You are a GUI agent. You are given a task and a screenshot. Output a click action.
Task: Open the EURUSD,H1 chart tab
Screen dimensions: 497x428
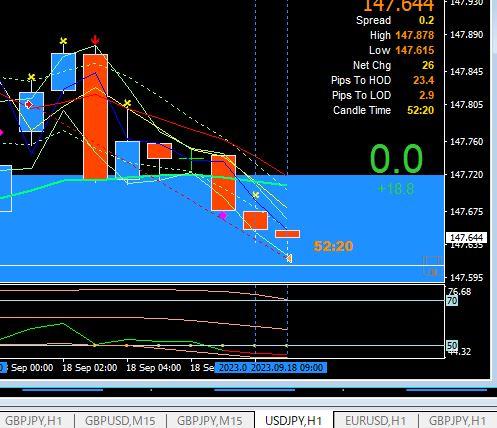coord(375,421)
